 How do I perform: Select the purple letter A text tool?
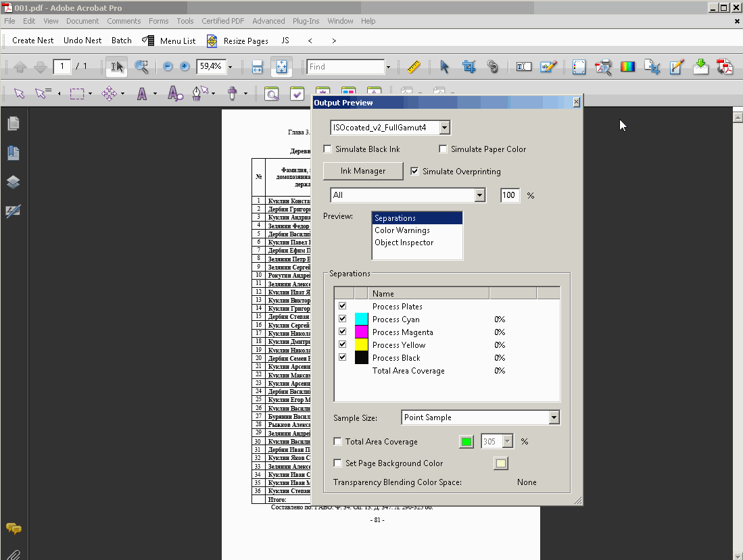[x=142, y=93]
